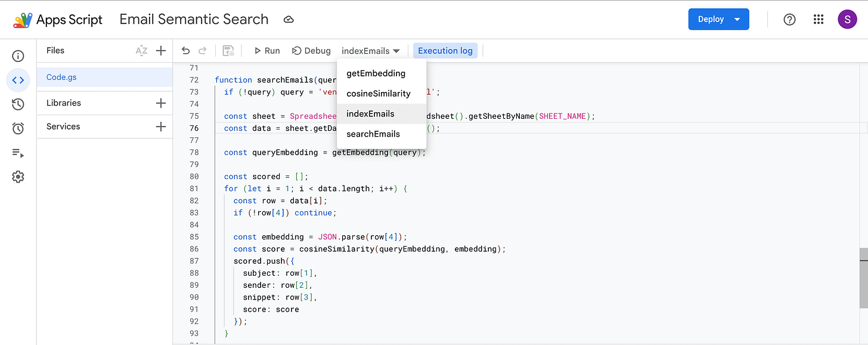This screenshot has height=345, width=868.
Task: Click the cloud save status icon
Action: click(289, 20)
